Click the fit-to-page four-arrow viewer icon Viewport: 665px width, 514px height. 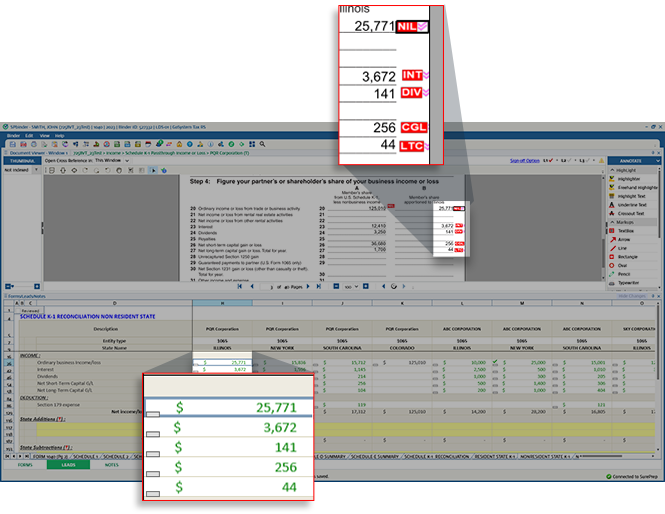coord(74,170)
